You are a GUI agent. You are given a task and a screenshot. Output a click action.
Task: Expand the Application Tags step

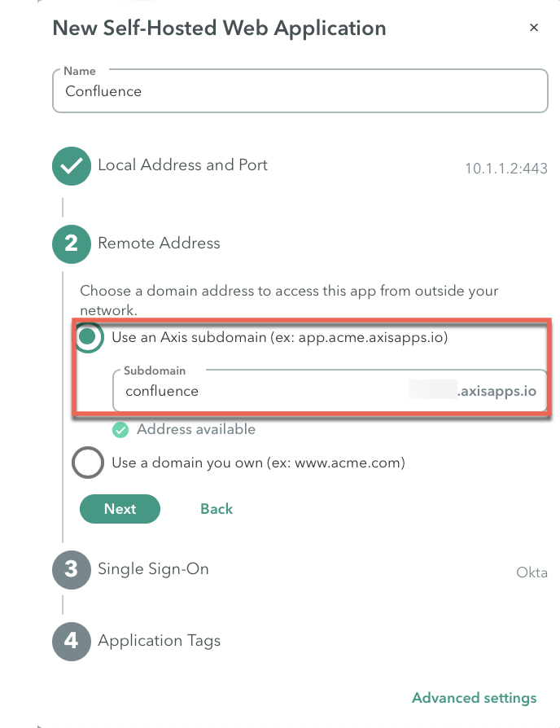click(160, 641)
